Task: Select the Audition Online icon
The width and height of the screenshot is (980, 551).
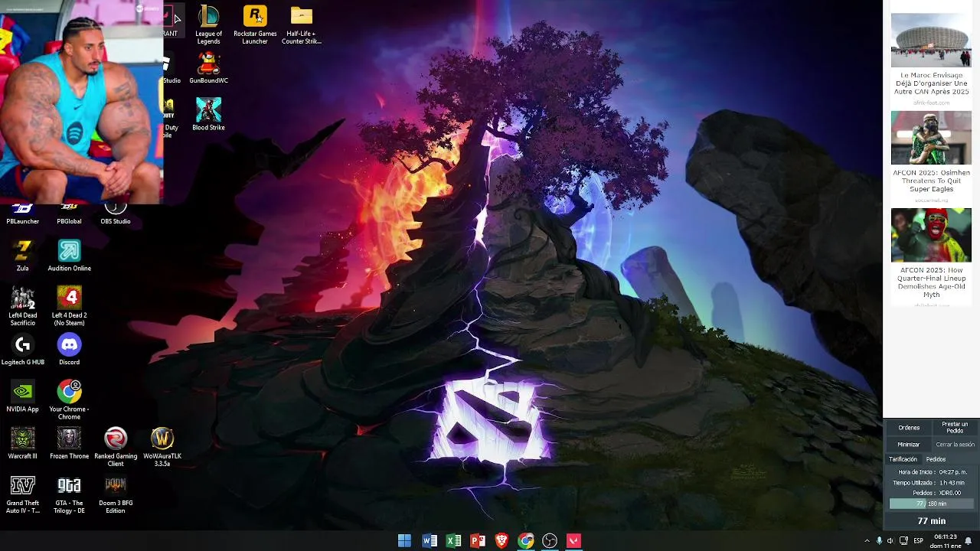Action: pyautogui.click(x=69, y=256)
